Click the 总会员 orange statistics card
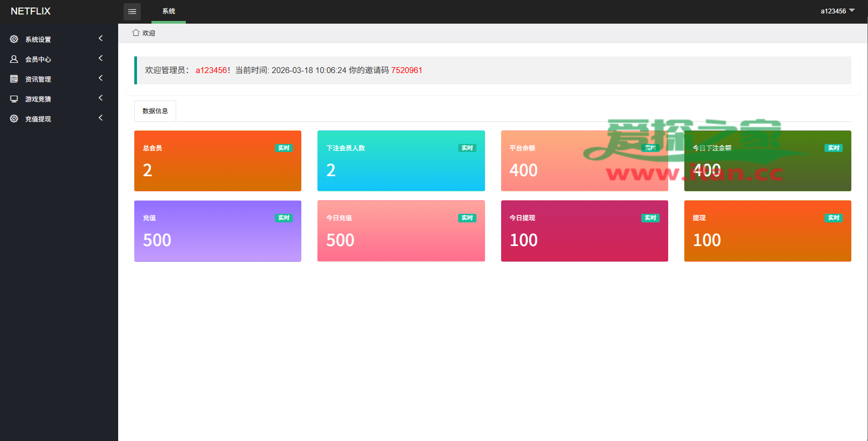Screen dimensions: 868x441 [218, 161]
